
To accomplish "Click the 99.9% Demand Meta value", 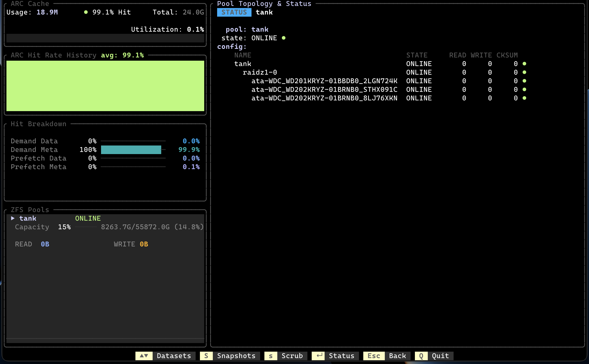I will point(189,150).
